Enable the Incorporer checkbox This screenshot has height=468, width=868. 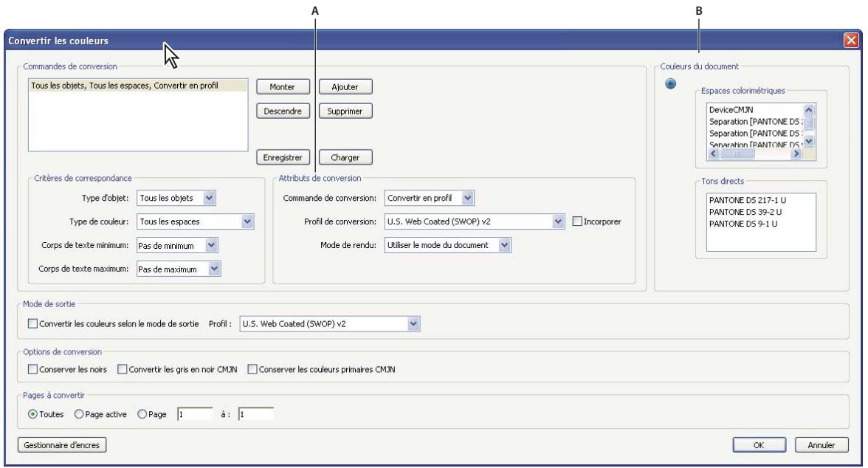(x=579, y=221)
